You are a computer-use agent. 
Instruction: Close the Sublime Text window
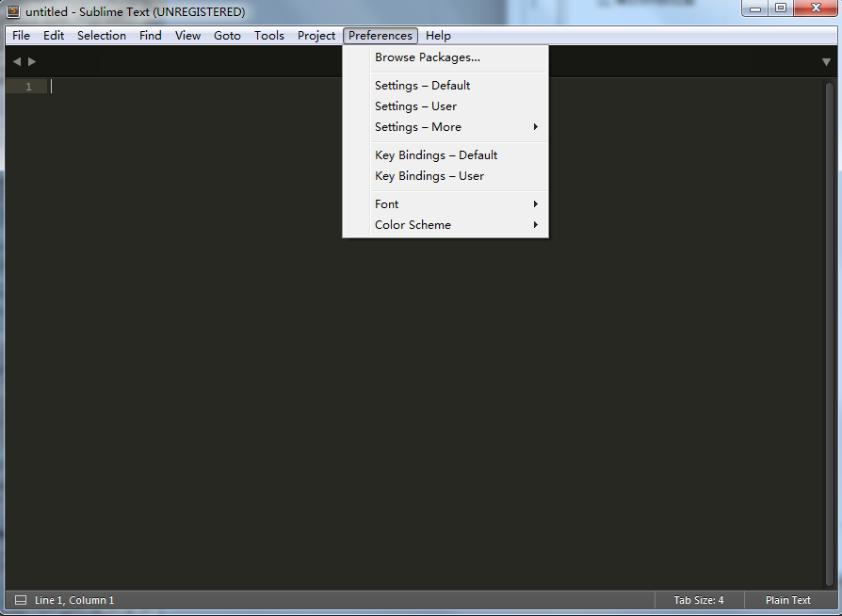816,8
